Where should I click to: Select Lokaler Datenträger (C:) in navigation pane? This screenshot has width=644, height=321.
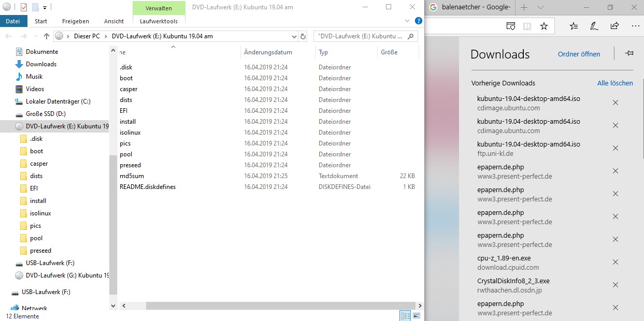[x=58, y=101]
